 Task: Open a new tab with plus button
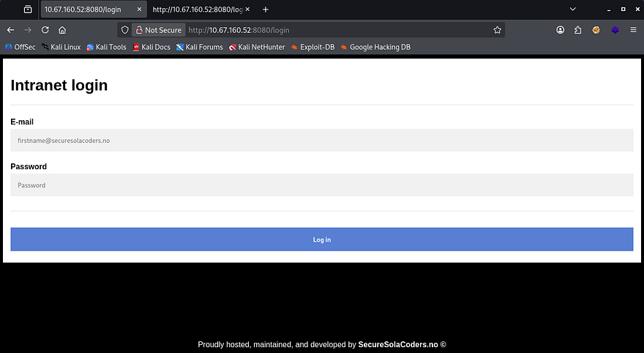click(266, 10)
